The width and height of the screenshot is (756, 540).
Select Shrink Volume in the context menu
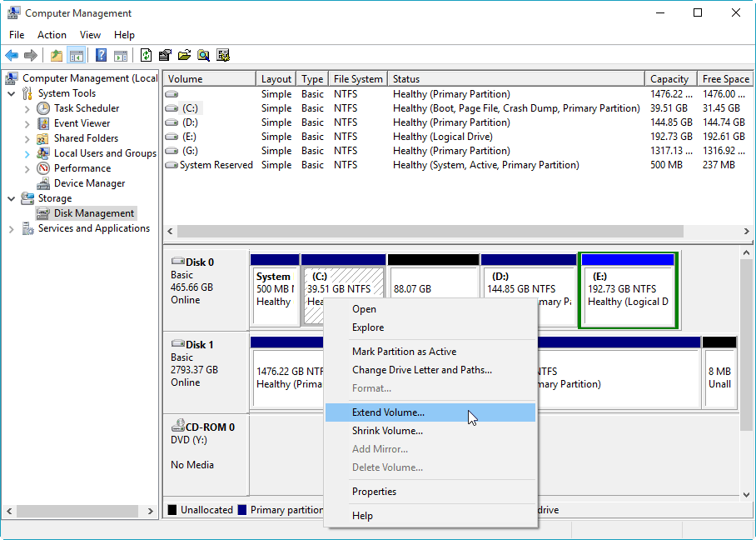click(x=388, y=430)
